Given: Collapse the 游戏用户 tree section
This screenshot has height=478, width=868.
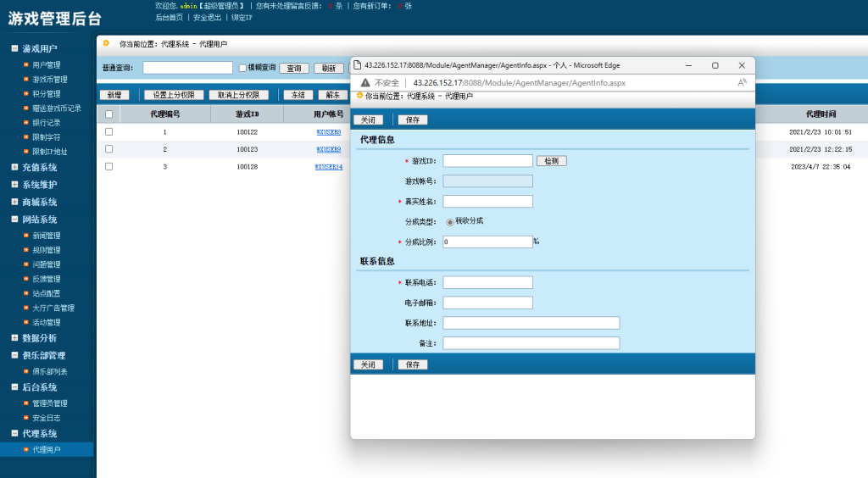Looking at the screenshot, I should coord(15,48).
